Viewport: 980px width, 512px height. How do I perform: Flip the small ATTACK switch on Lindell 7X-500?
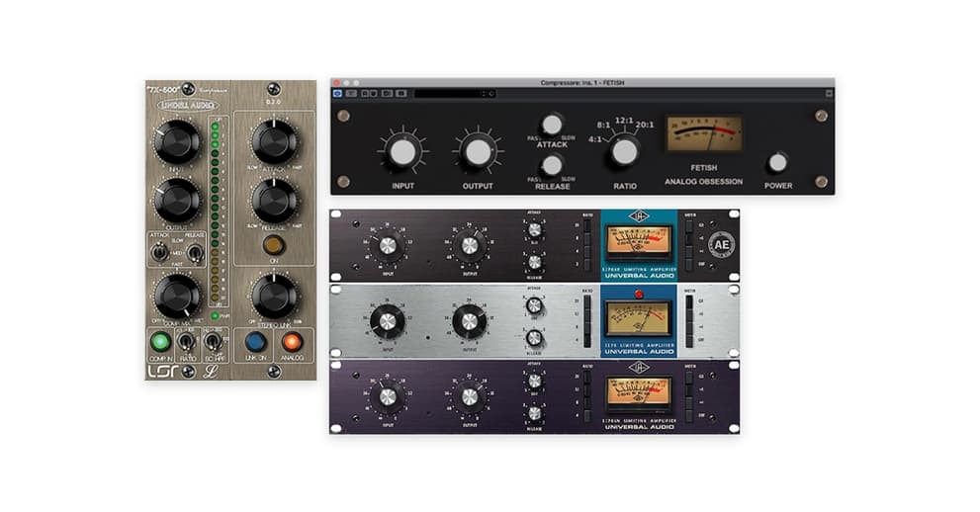(x=160, y=252)
